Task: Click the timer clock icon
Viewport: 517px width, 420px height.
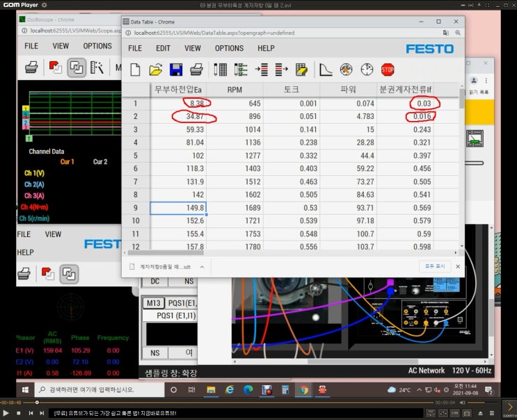Action: (x=367, y=70)
